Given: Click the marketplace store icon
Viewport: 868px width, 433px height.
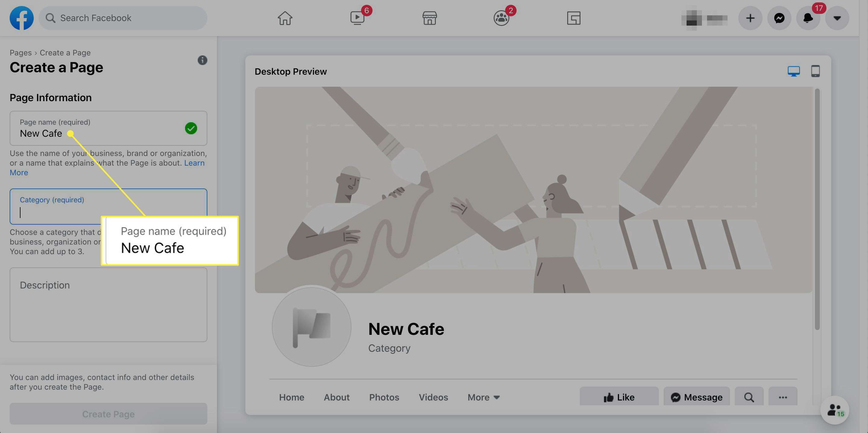Looking at the screenshot, I should click(429, 18).
